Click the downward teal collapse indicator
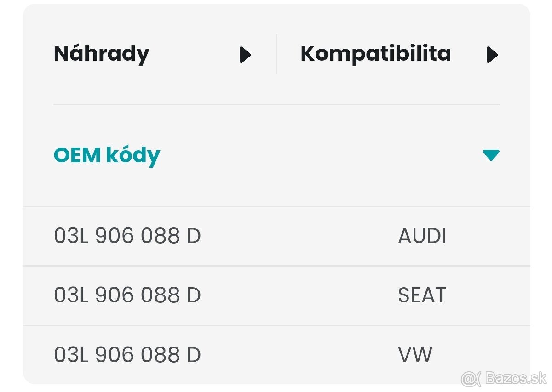 pyautogui.click(x=490, y=155)
